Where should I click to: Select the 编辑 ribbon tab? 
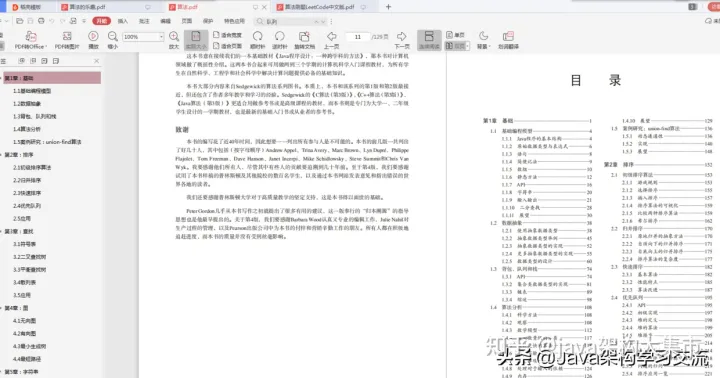165,21
